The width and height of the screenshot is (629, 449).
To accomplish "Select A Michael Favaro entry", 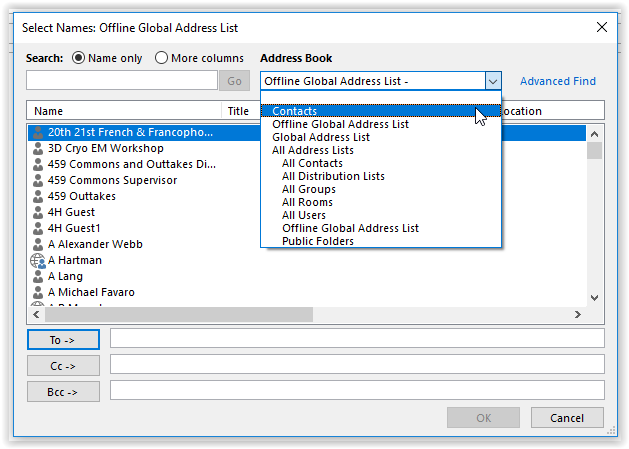I will (91, 292).
